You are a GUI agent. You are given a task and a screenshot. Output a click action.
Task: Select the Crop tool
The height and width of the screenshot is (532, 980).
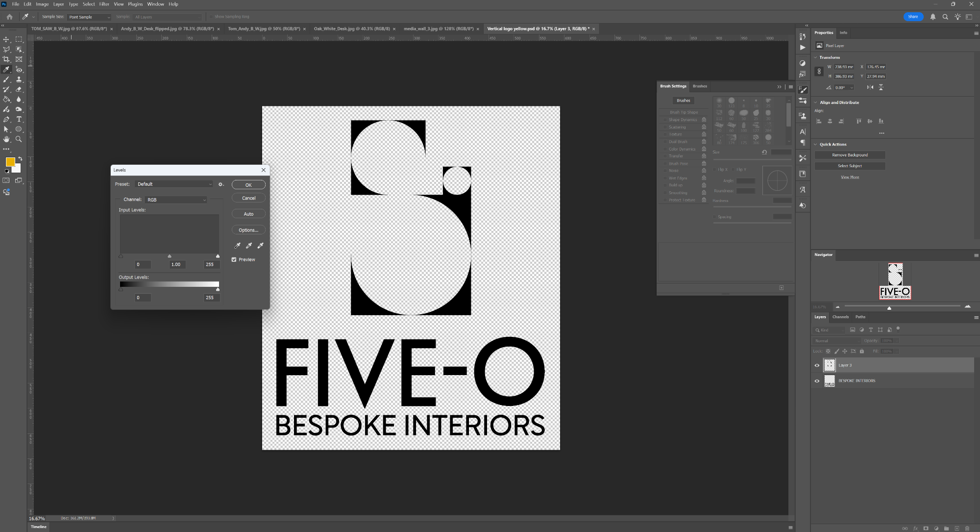click(6, 59)
